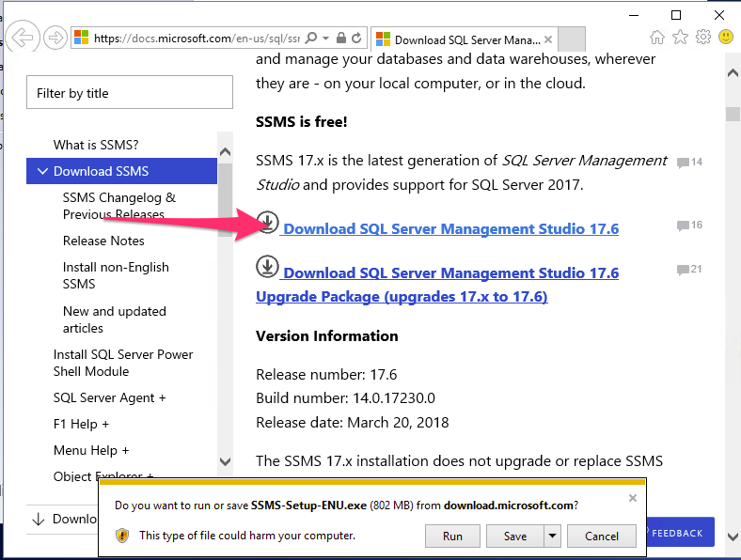Open Release Notes in the sidebar
This screenshot has height=560, width=741.
click(103, 241)
